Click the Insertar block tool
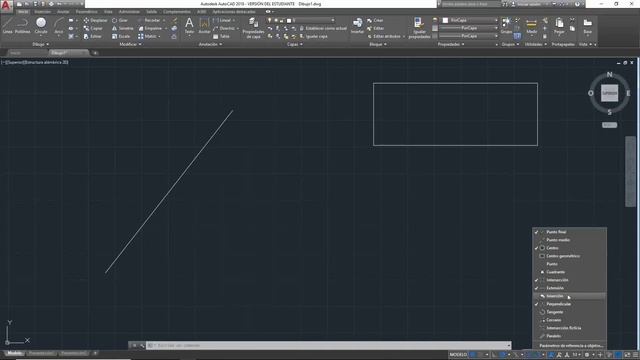 357,25
